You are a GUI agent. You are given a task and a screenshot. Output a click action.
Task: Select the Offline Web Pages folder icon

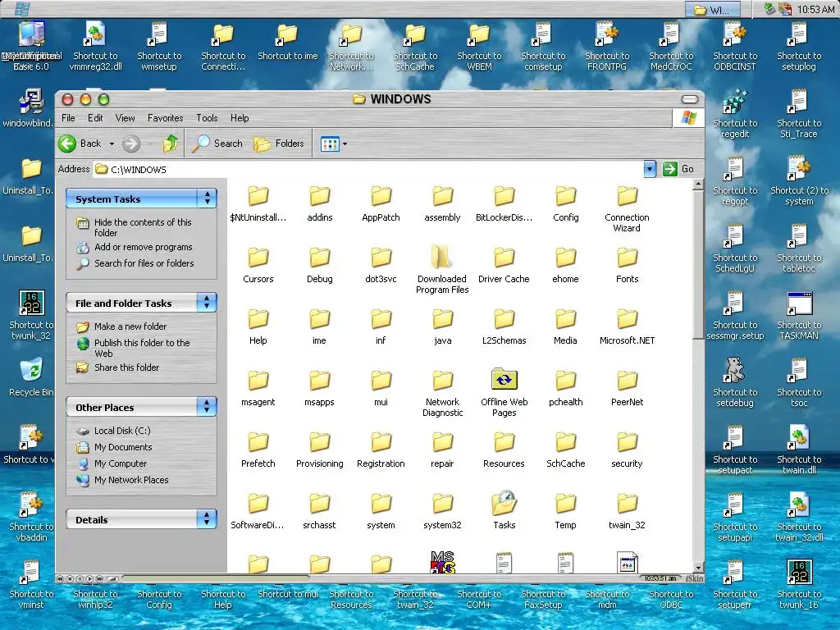[504, 380]
